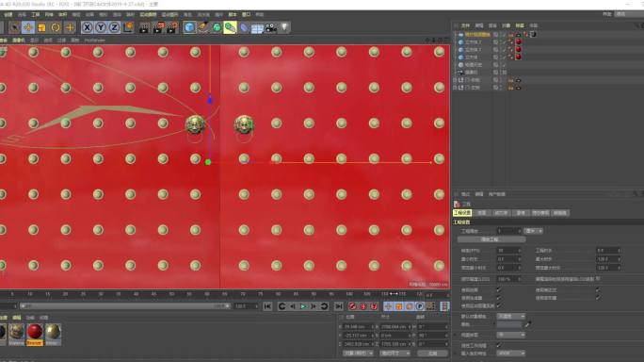Switch to the highlighted Project Settings tab

point(462,213)
